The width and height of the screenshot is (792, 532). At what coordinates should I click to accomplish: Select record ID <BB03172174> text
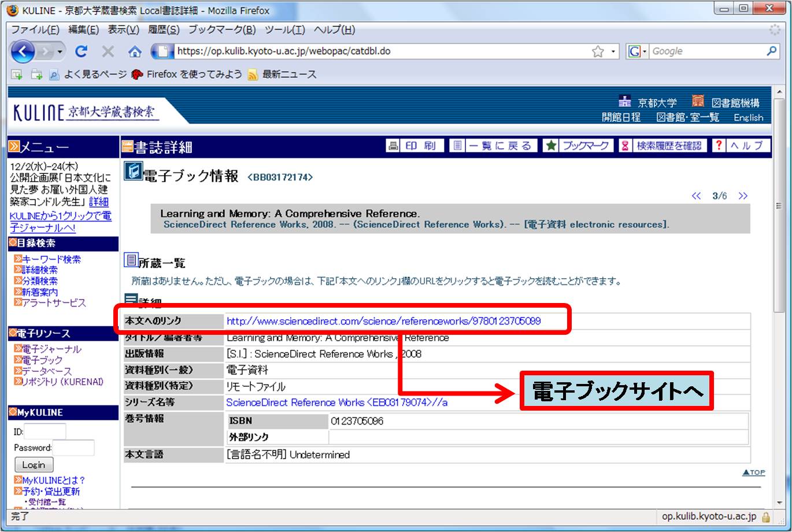pos(280,178)
